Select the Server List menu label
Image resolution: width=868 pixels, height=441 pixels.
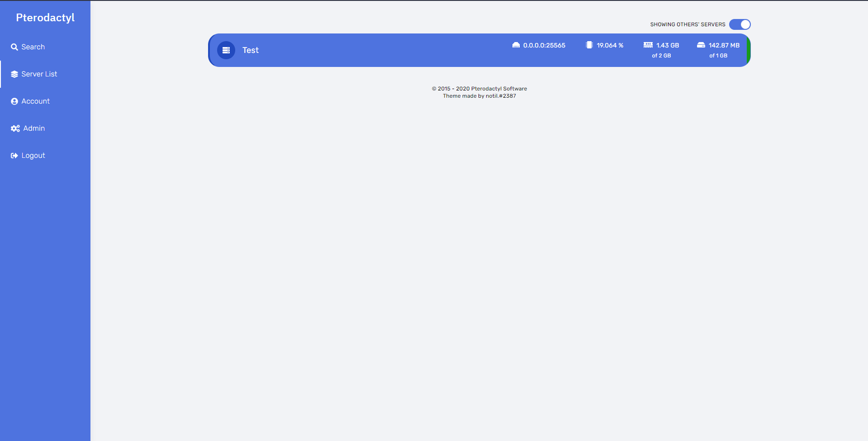click(39, 74)
